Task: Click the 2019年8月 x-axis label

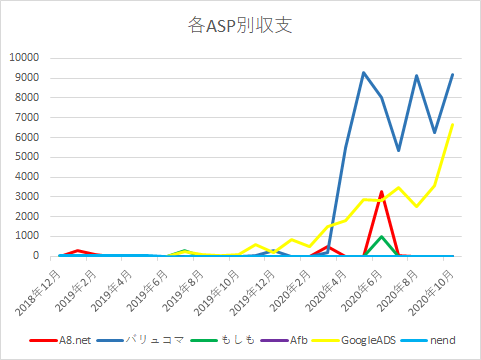Action: click(x=183, y=291)
